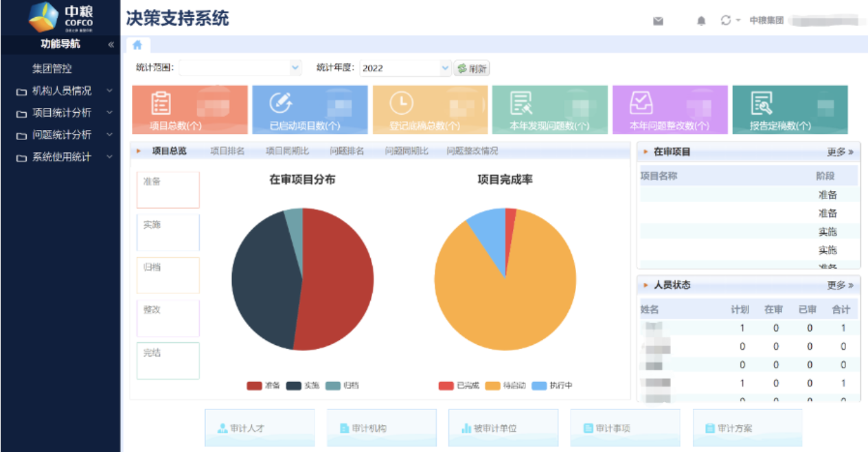Toggle 准备 legend in 在审项目分布 chart
This screenshot has width=868, height=452.
(264, 386)
